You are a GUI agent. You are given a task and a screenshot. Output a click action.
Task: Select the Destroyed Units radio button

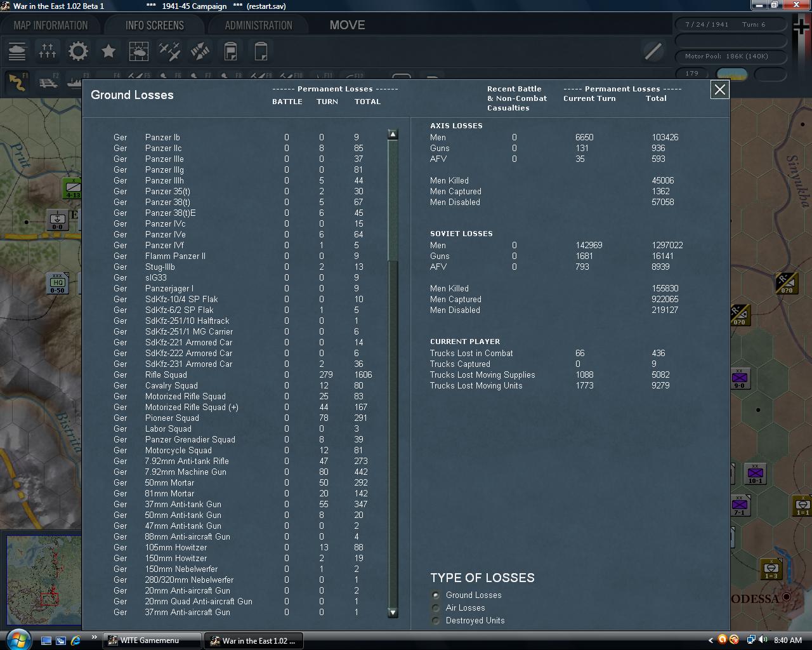(x=435, y=620)
